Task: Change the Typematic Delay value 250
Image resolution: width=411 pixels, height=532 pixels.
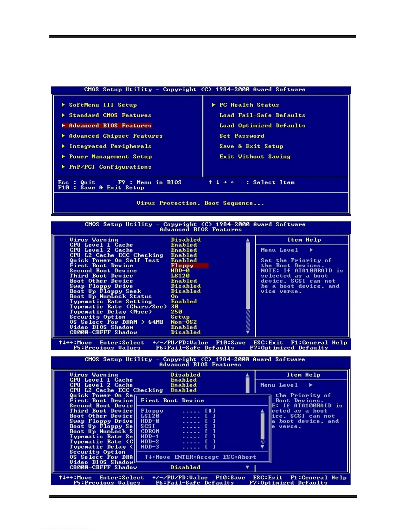Action: [176, 312]
